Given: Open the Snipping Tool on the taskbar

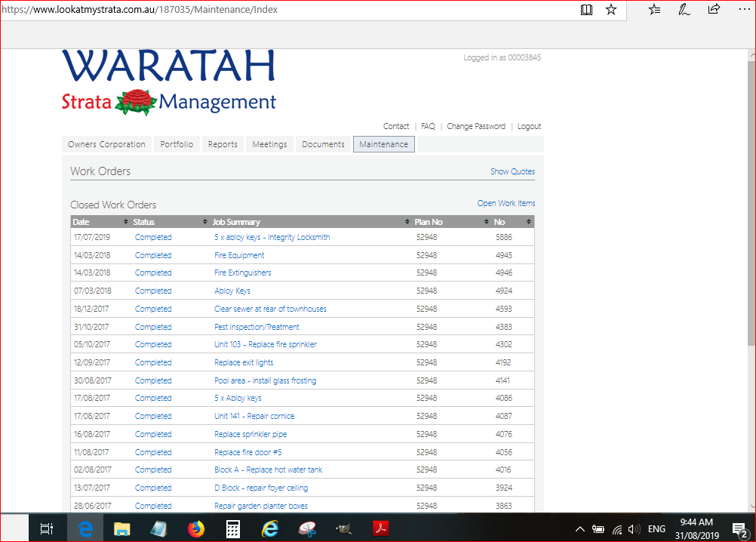Looking at the screenshot, I should pyautogui.click(x=307, y=529).
